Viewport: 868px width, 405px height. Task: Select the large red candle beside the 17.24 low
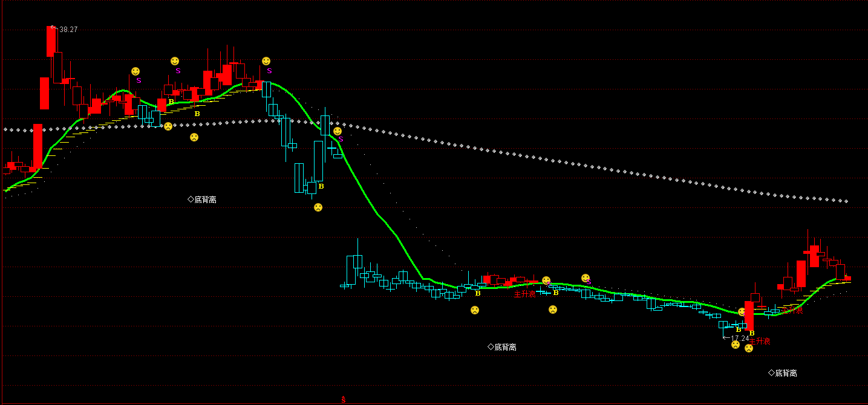(749, 315)
